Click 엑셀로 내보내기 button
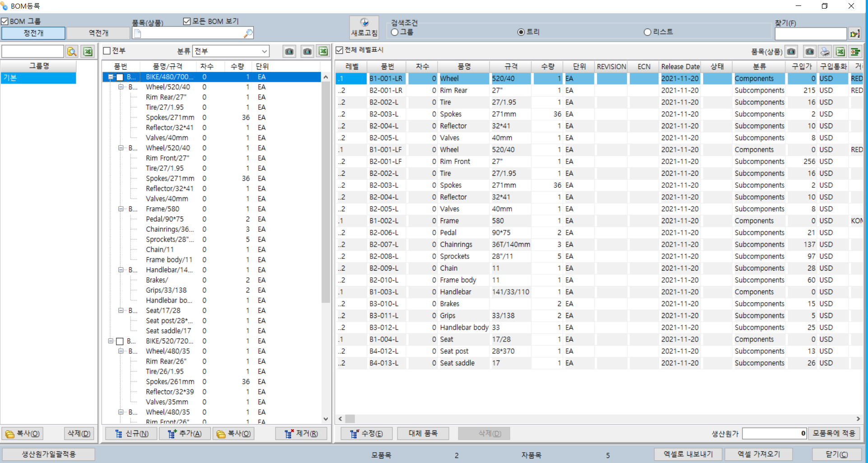 click(x=688, y=454)
